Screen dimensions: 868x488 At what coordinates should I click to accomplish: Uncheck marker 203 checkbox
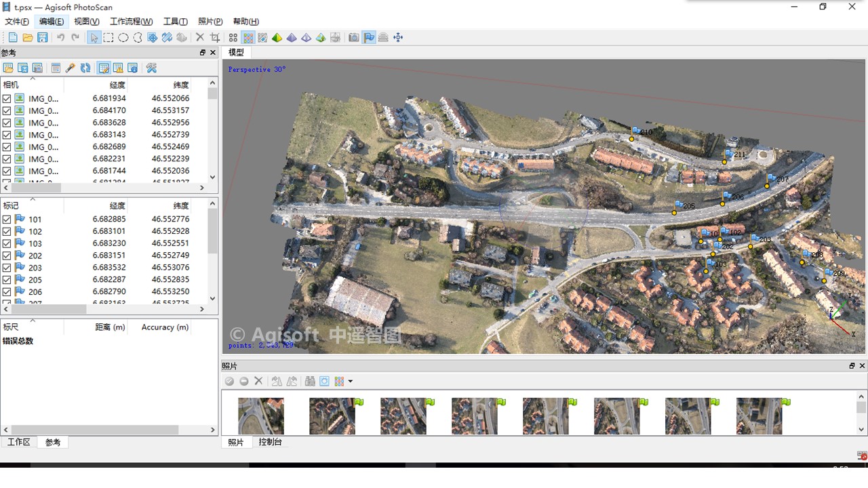click(x=7, y=268)
